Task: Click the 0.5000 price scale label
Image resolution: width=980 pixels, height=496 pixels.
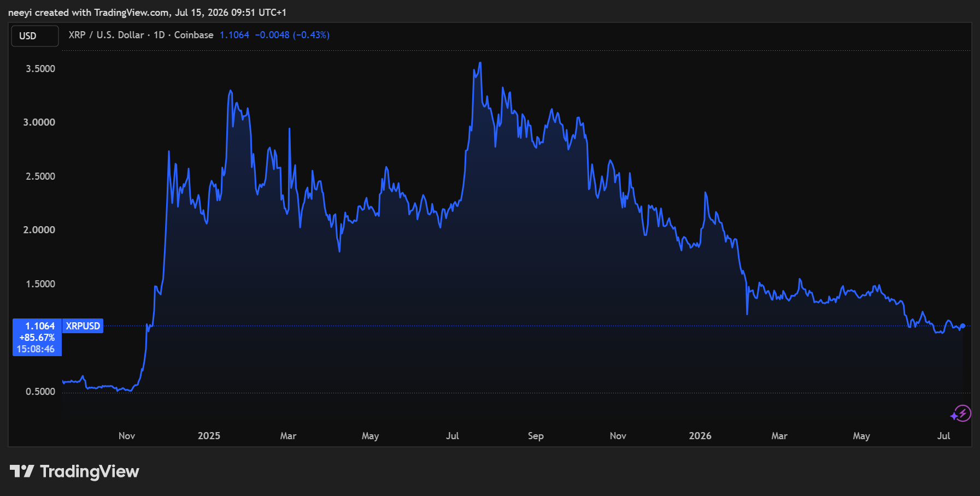Action: click(x=40, y=392)
